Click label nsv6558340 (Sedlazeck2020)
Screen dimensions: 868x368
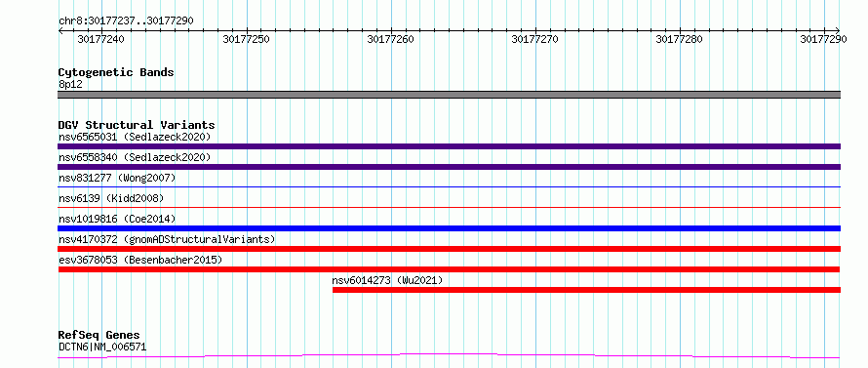135,157
